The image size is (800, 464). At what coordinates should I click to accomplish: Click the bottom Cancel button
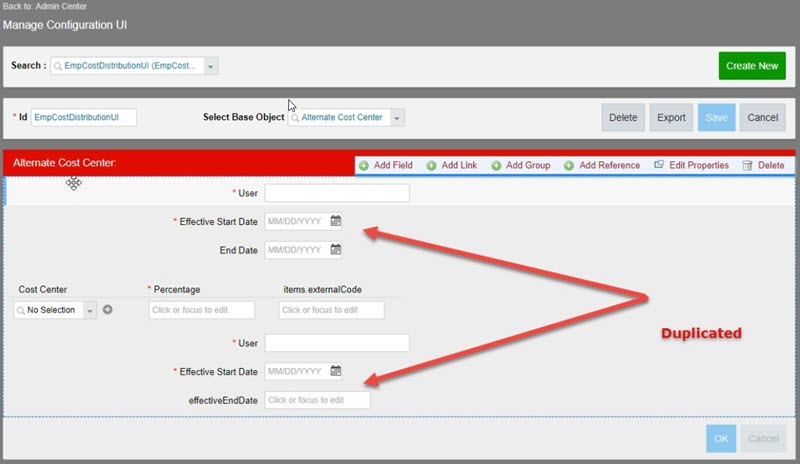pyautogui.click(x=763, y=438)
